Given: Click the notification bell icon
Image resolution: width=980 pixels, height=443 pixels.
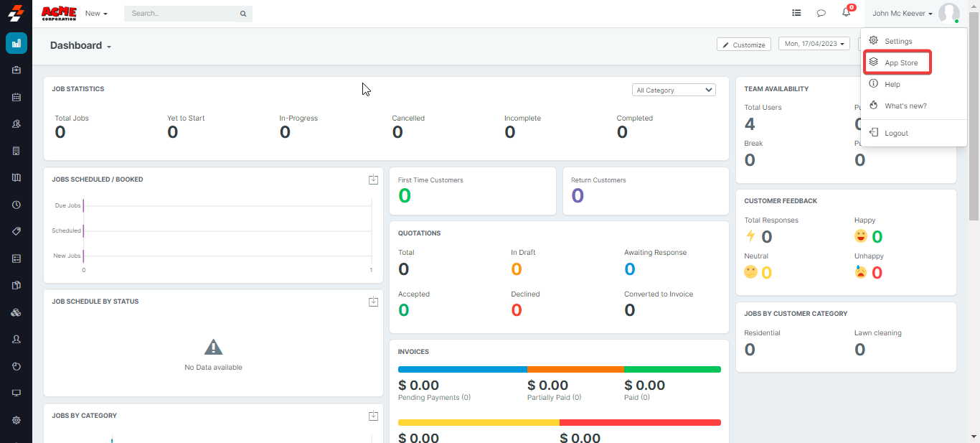Looking at the screenshot, I should (847, 13).
